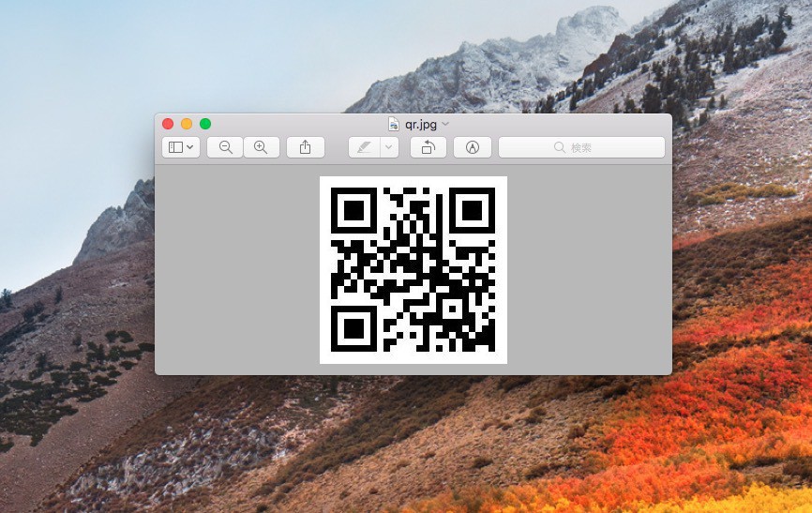Open the Share menu
The image size is (812, 513).
(x=306, y=147)
